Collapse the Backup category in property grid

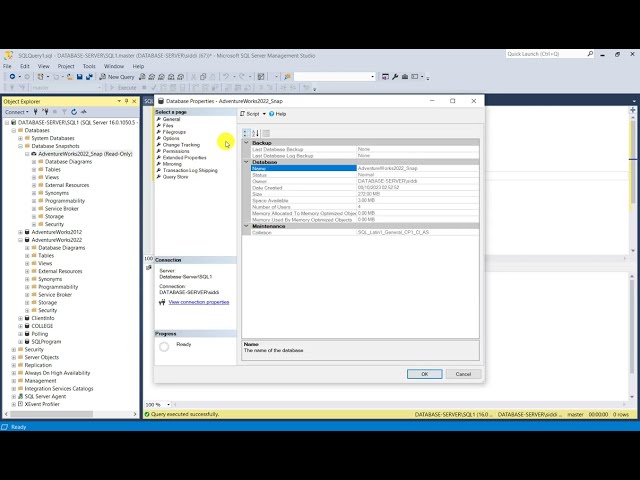tap(246, 143)
